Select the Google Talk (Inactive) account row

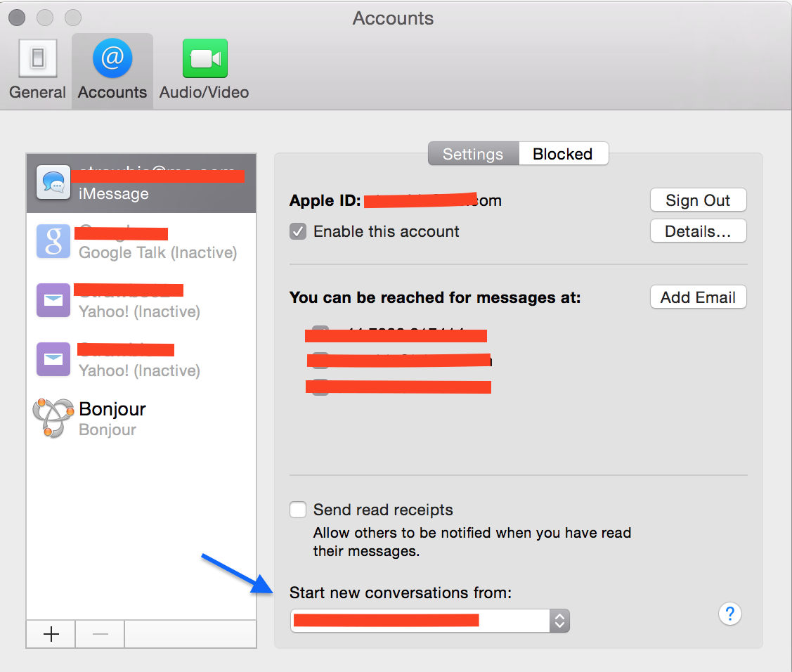pyautogui.click(x=141, y=242)
